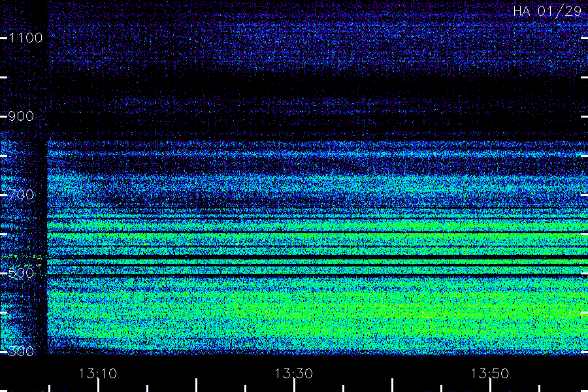Viewport: 588px width, 392px height.
Task: Select the 13:10 time axis label
Action: (97, 374)
